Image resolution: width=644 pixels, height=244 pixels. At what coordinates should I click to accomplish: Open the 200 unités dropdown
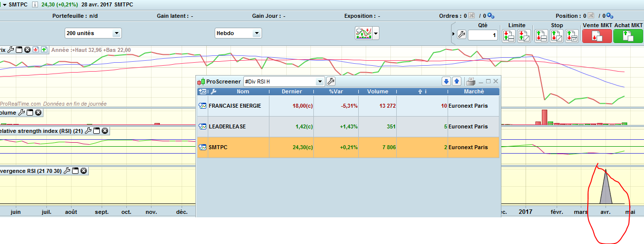(x=93, y=34)
